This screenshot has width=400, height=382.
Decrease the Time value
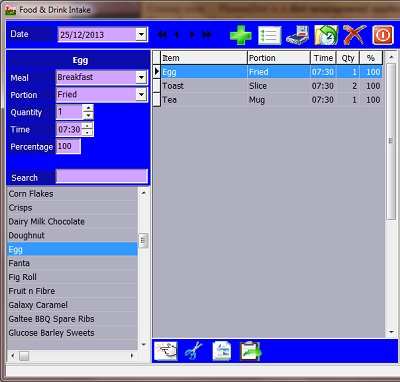click(87, 133)
